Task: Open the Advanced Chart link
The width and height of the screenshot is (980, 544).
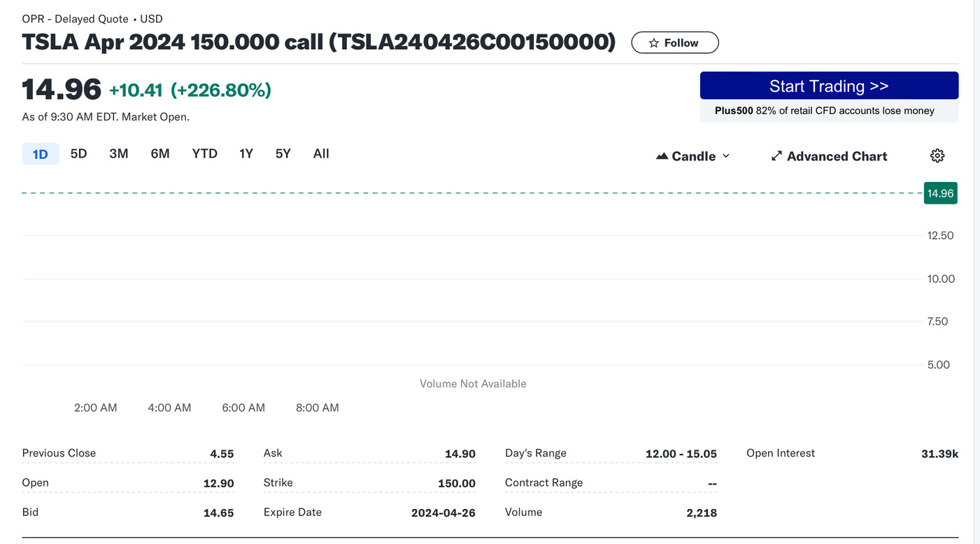Action: [x=837, y=156]
